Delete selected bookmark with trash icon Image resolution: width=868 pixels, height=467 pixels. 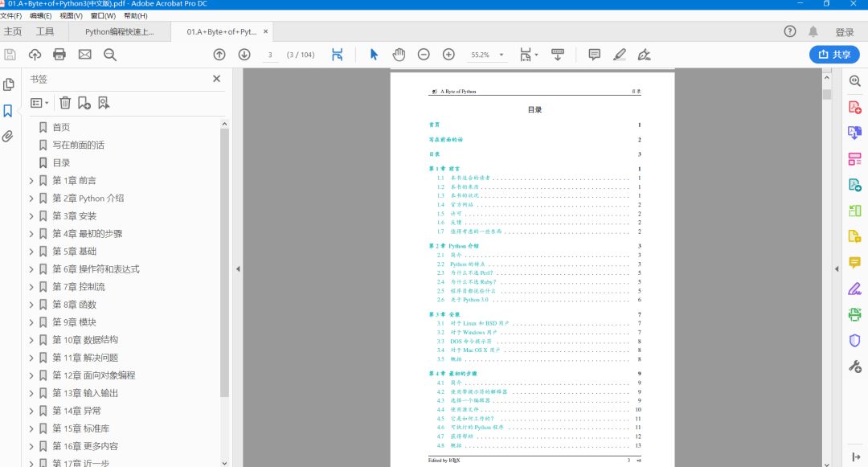pos(65,102)
